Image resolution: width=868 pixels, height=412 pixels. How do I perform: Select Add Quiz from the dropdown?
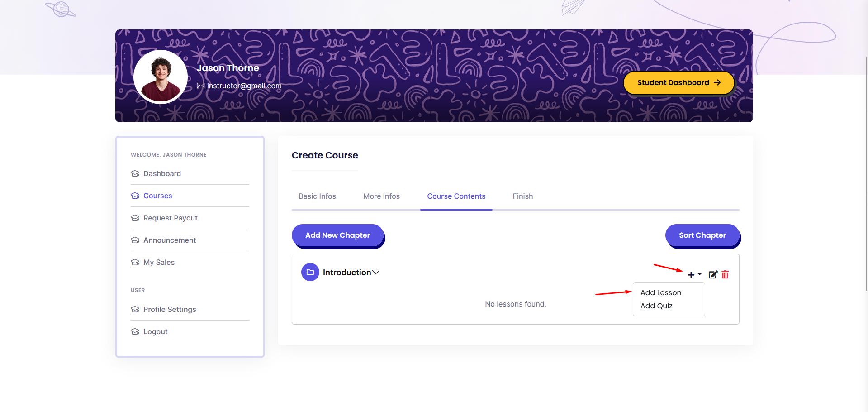point(656,306)
